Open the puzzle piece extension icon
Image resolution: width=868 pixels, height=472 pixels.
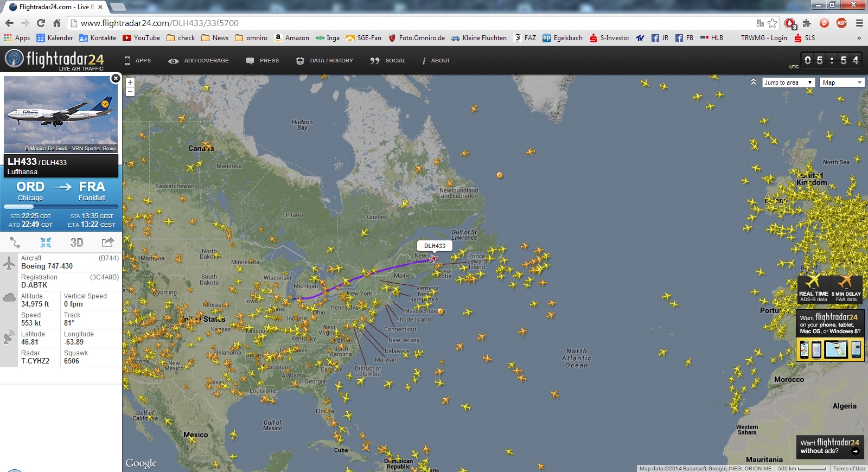coord(807,23)
